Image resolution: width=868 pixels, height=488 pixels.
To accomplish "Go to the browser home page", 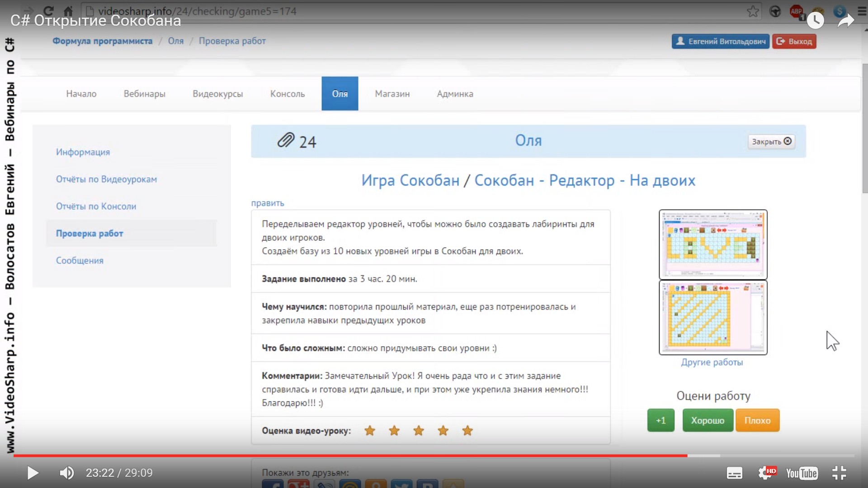I will (68, 10).
